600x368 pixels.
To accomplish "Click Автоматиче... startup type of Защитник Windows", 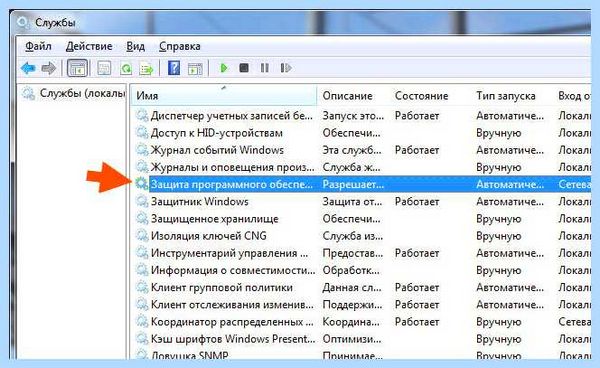I will click(x=510, y=202).
